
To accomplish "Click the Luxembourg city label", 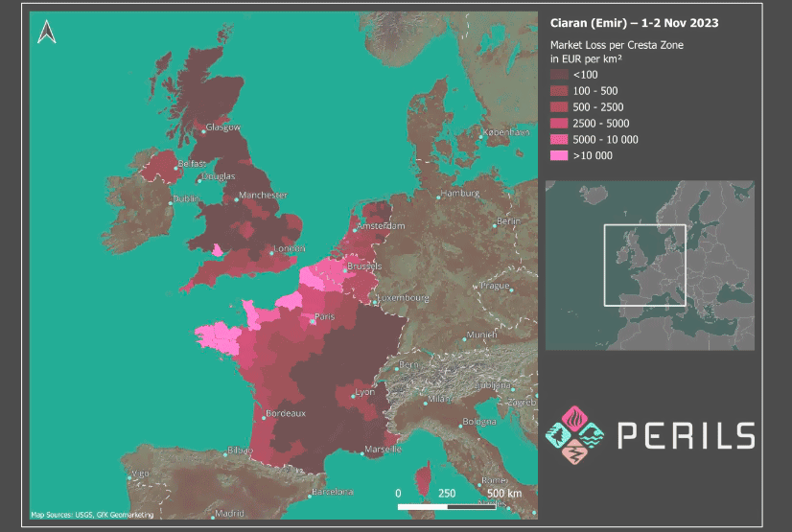I will click(x=403, y=298).
